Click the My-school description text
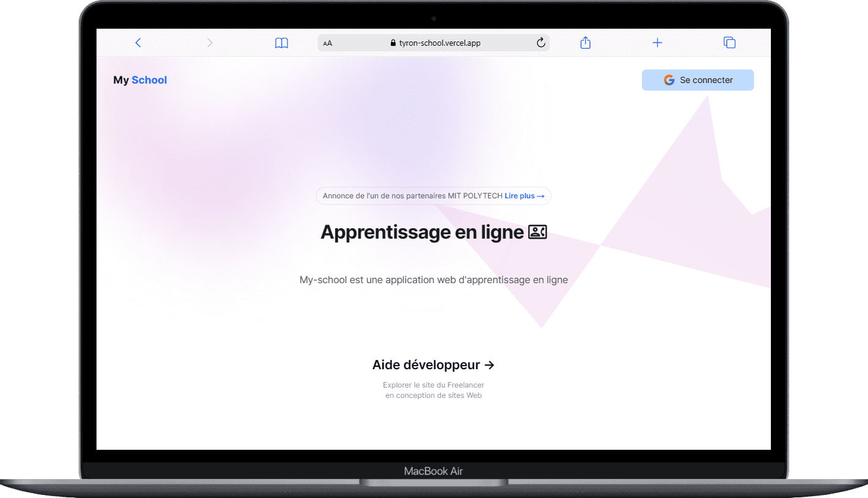Screen dimensions: 868x498 click(x=434, y=280)
